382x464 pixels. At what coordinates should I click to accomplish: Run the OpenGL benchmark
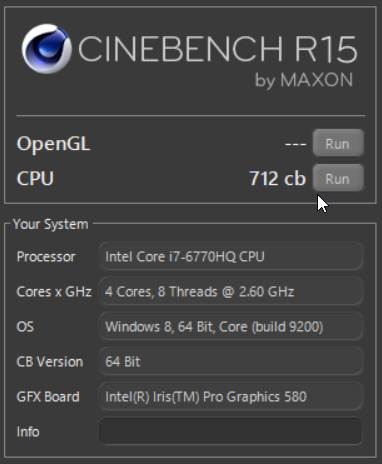click(x=338, y=143)
